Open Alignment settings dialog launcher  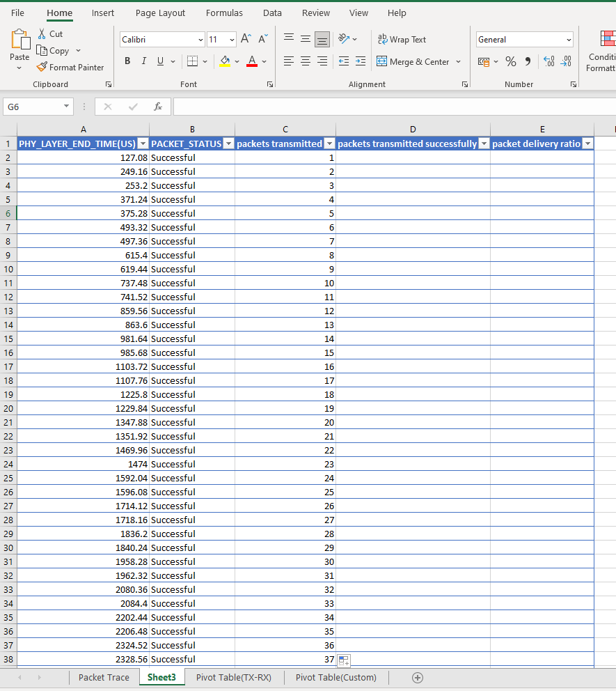pos(464,84)
